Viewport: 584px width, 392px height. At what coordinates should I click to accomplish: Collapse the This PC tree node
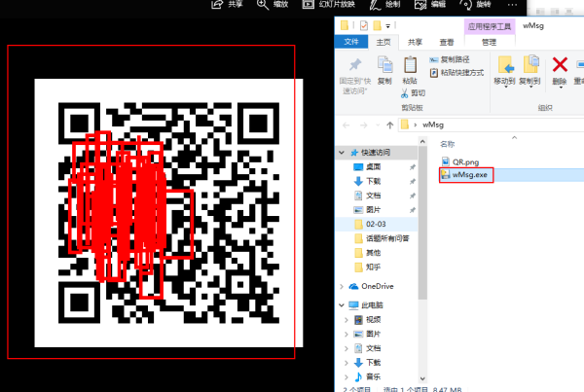[x=342, y=304]
